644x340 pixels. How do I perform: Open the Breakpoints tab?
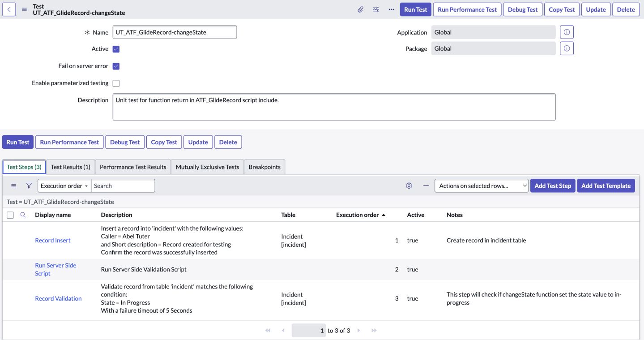pyautogui.click(x=264, y=166)
